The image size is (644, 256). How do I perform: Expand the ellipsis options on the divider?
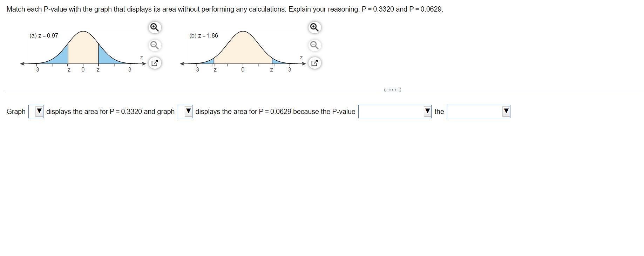click(392, 90)
